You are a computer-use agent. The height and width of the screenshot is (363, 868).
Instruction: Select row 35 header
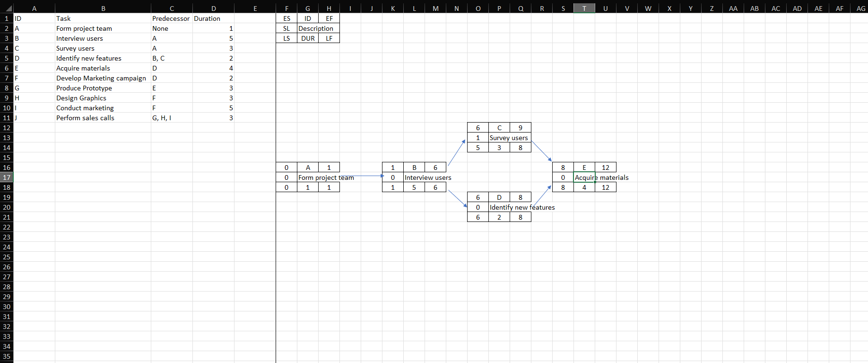(x=7, y=356)
